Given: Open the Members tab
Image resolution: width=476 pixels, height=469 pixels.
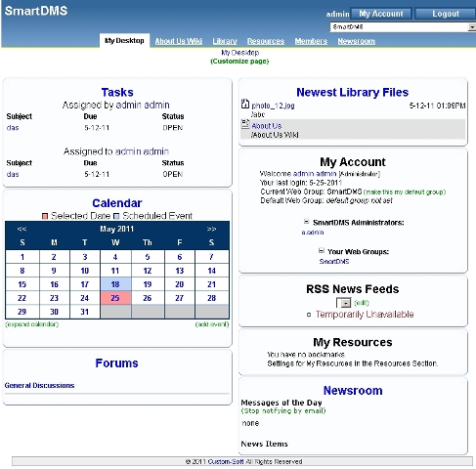Looking at the screenshot, I should (311, 41).
